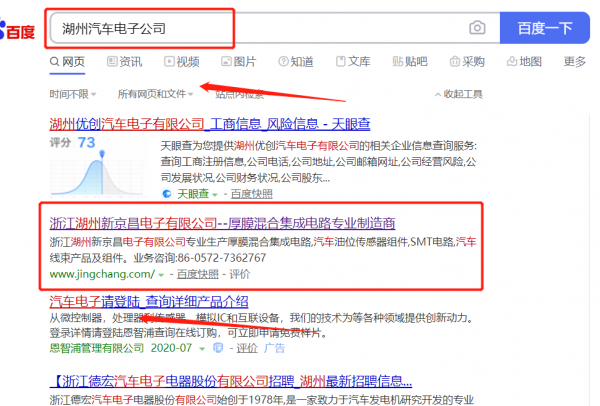The width and height of the screenshot is (600, 406).
Task: Click the camera image-search icon
Action: click(x=478, y=27)
